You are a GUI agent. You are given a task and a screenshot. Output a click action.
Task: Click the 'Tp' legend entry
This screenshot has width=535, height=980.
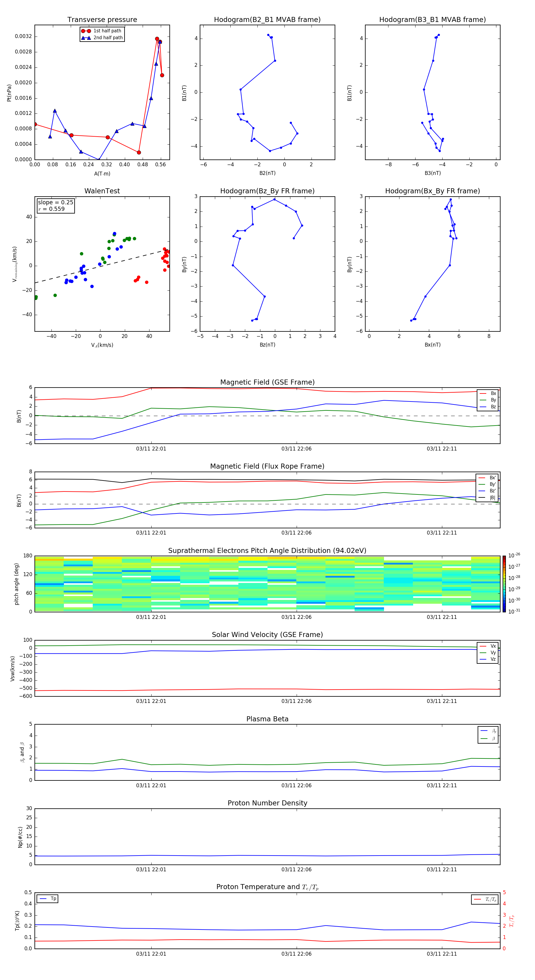coord(48,899)
